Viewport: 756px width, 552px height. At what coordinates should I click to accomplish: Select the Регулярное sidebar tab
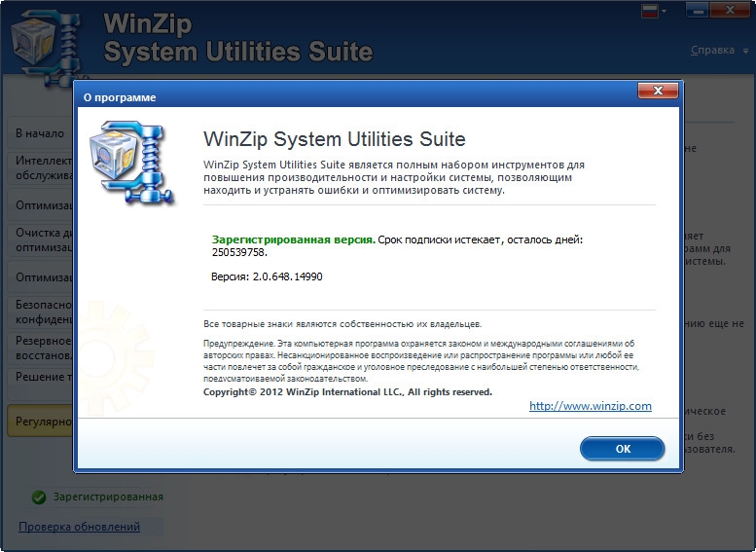click(41, 422)
